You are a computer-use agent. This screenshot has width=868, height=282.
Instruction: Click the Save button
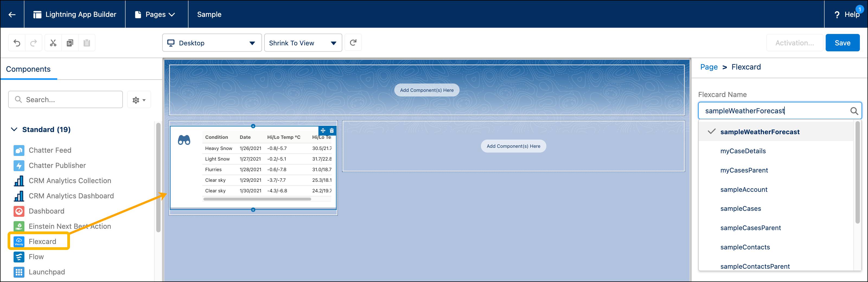tap(843, 42)
